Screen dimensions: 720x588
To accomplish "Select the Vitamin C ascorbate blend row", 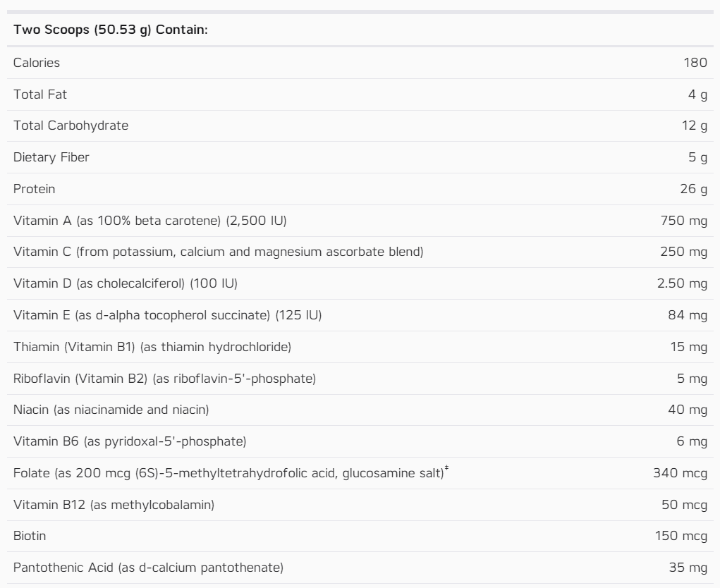I will click(x=360, y=252).
